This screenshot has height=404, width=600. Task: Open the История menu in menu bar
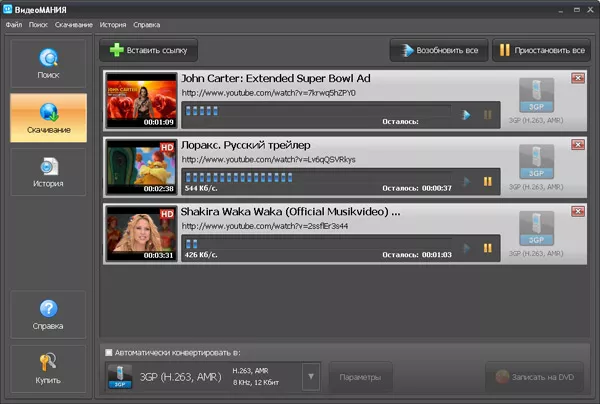(113, 24)
